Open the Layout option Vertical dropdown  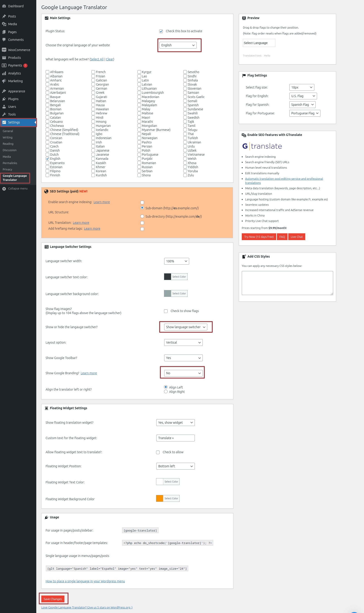click(183, 342)
